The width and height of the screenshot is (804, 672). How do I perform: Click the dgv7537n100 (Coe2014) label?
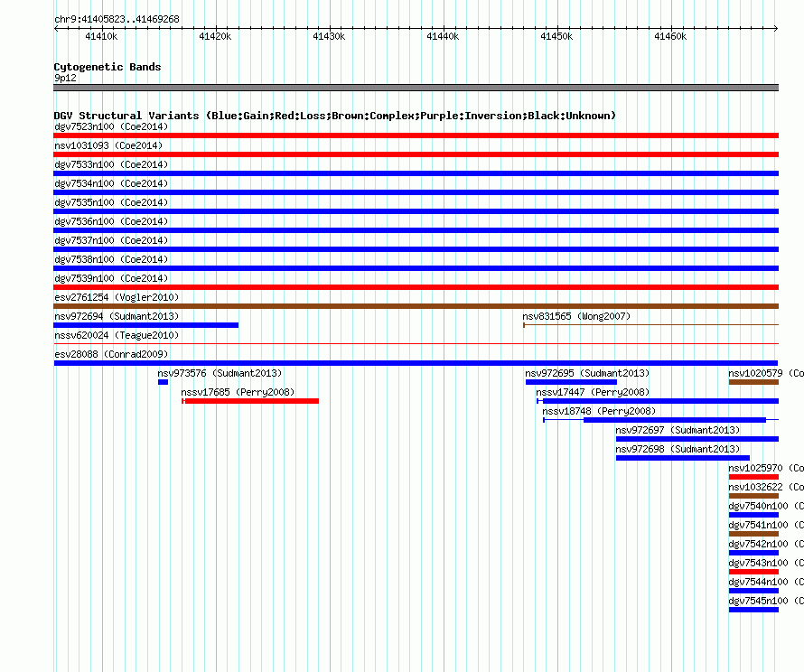pyautogui.click(x=111, y=240)
